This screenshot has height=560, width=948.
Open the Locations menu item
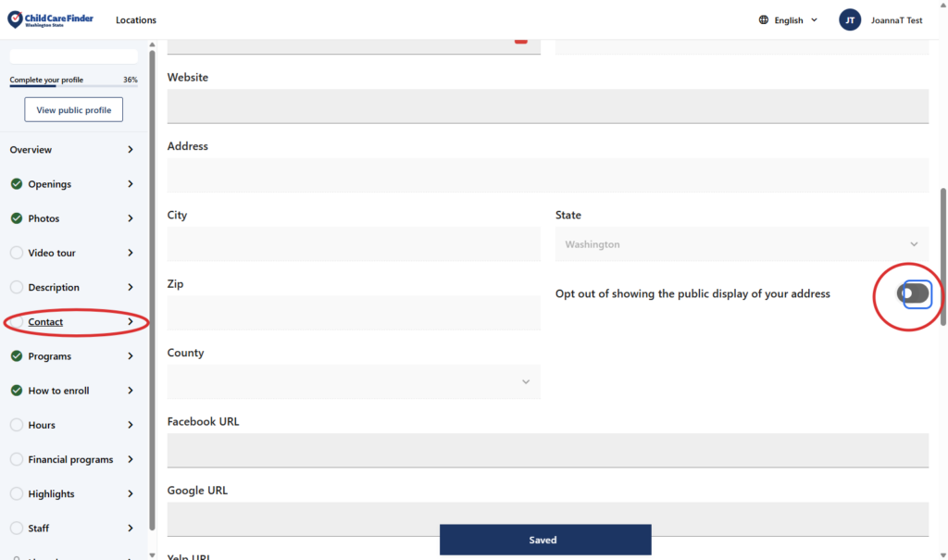(x=136, y=20)
